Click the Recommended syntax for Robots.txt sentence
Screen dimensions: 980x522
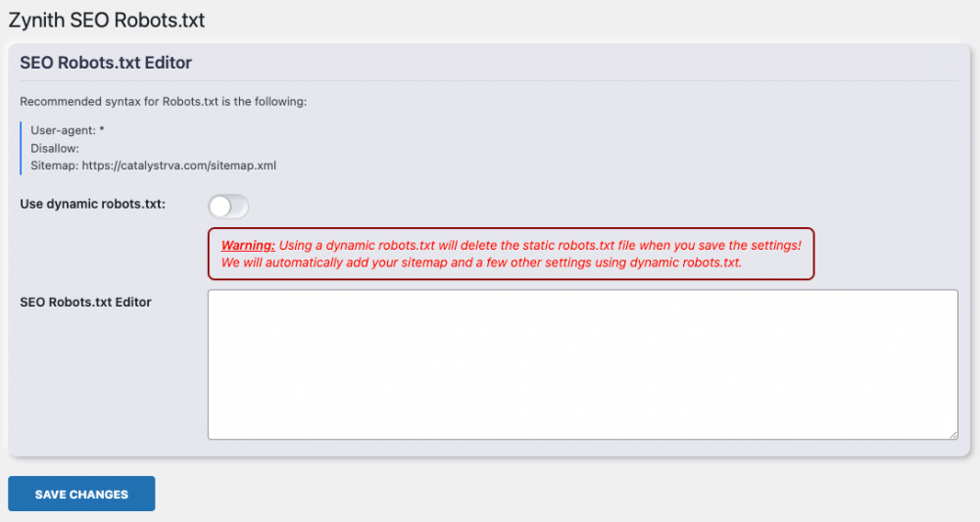(164, 101)
